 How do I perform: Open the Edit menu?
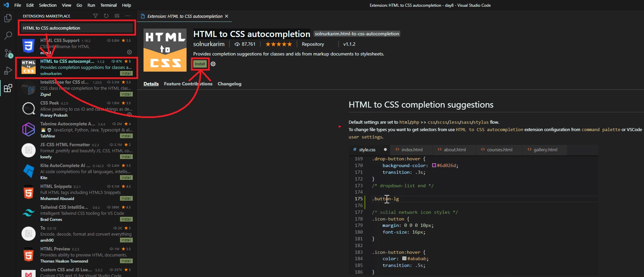pyautogui.click(x=30, y=5)
